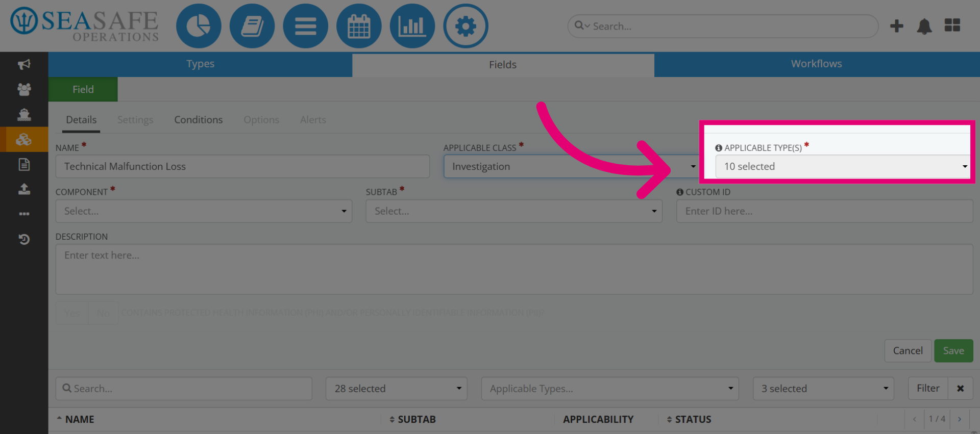
Task: Open the grid apps icon
Action: click(x=952, y=25)
